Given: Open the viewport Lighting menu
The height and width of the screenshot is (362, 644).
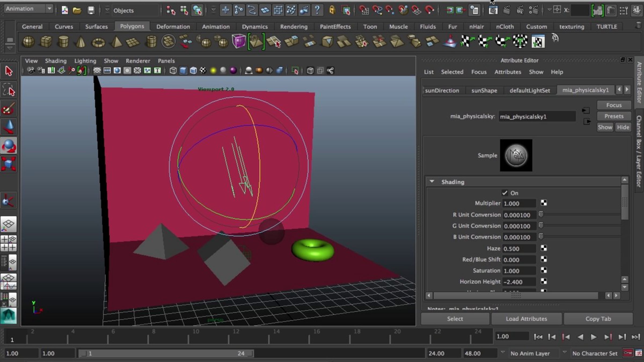Looking at the screenshot, I should click(85, 61).
